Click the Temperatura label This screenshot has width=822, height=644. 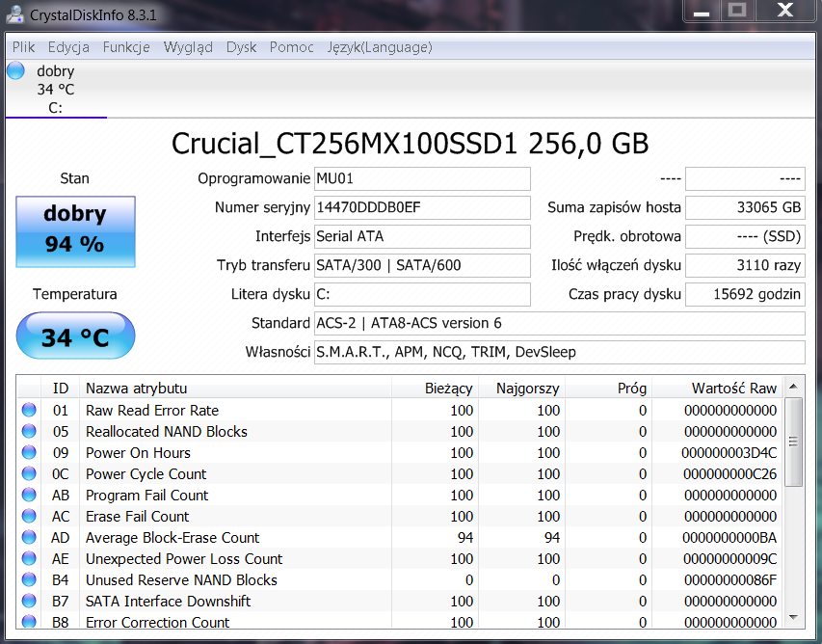click(x=74, y=294)
